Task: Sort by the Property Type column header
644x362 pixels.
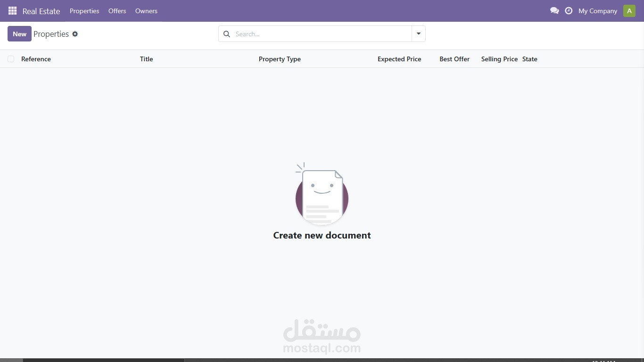Action: point(280,59)
